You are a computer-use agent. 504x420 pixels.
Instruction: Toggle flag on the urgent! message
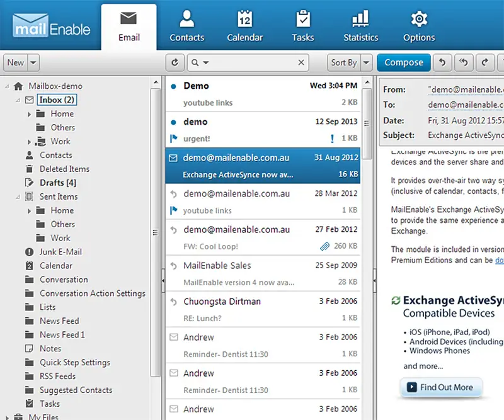tap(174, 139)
